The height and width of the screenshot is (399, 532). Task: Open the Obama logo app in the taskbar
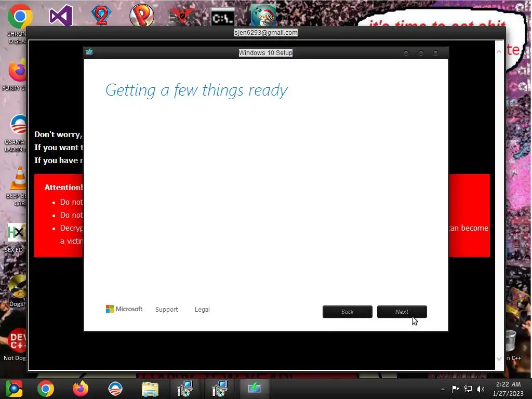pyautogui.click(x=115, y=389)
